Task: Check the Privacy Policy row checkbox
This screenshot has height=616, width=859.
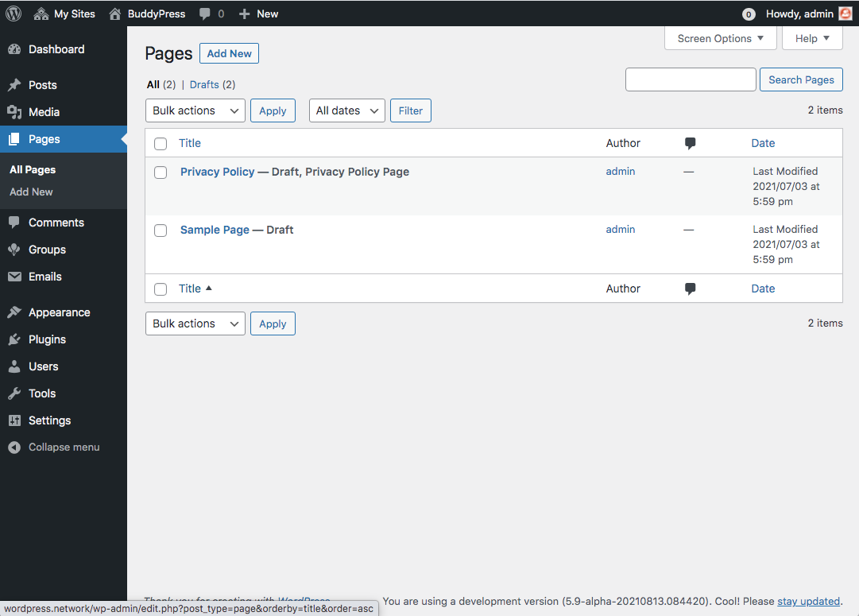Action: click(x=161, y=172)
